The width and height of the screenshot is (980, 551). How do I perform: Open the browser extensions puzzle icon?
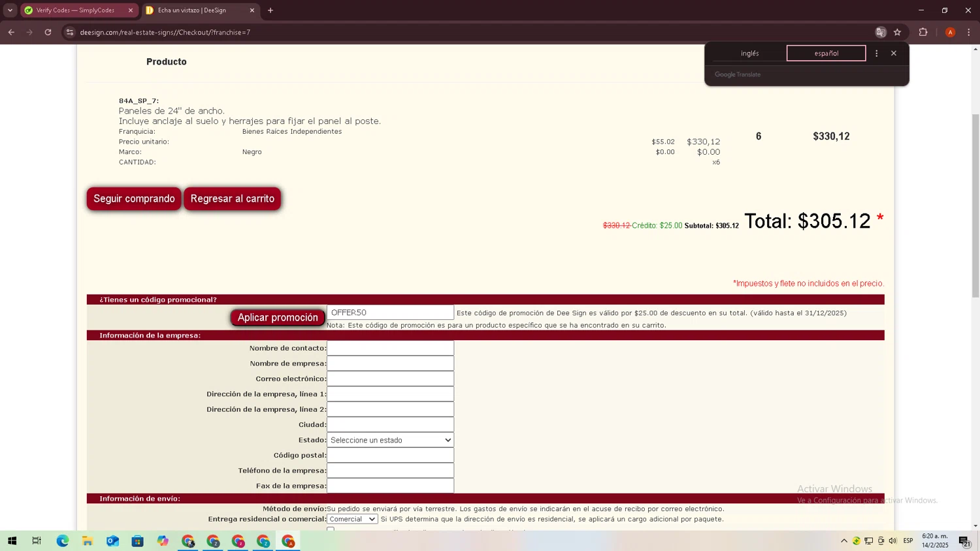(x=923, y=32)
